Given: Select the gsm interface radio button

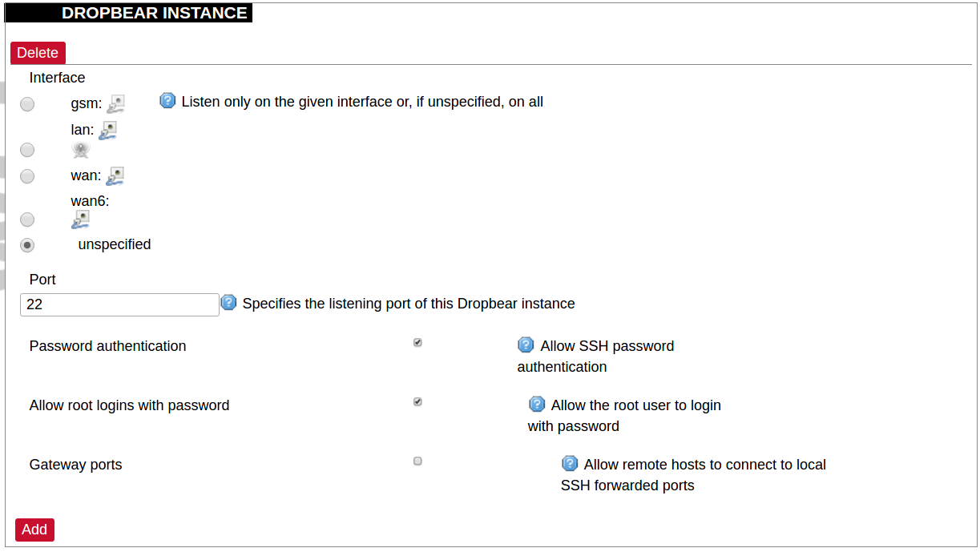Looking at the screenshot, I should tap(27, 104).
